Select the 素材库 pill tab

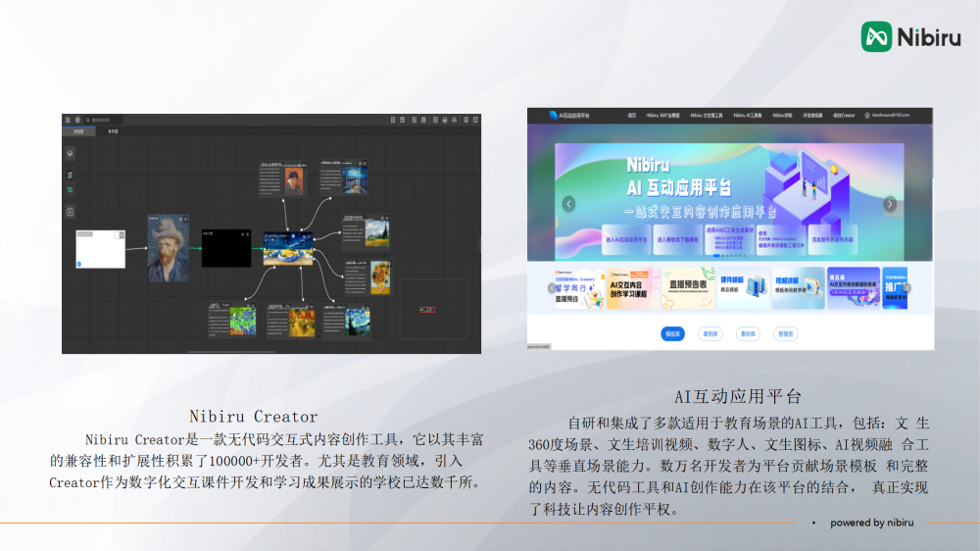748,334
